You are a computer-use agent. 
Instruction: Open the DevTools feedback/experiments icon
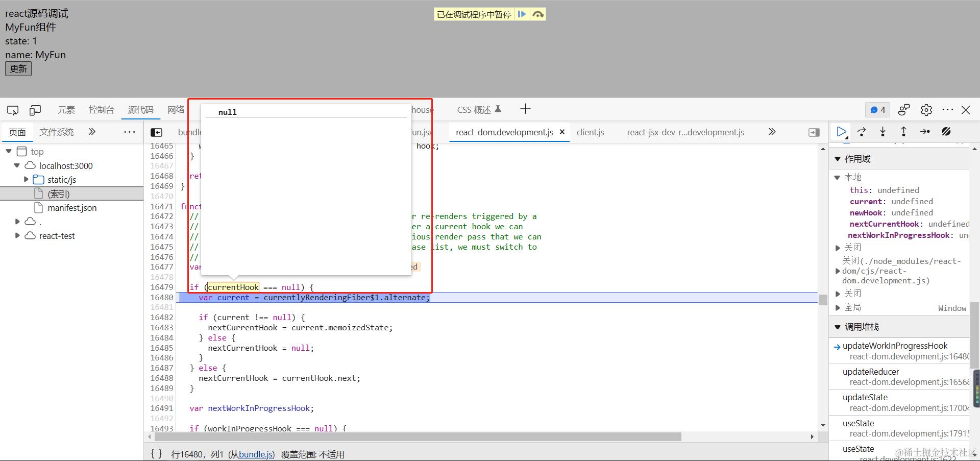[904, 110]
